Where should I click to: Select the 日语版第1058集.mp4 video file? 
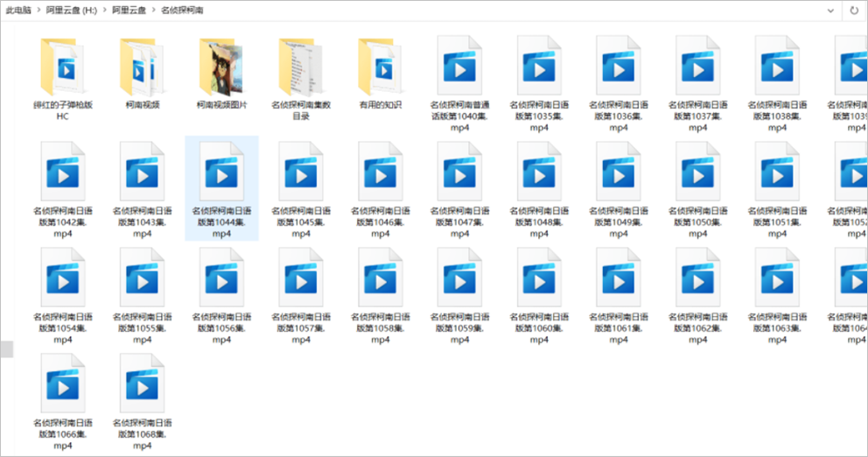[x=381, y=296]
